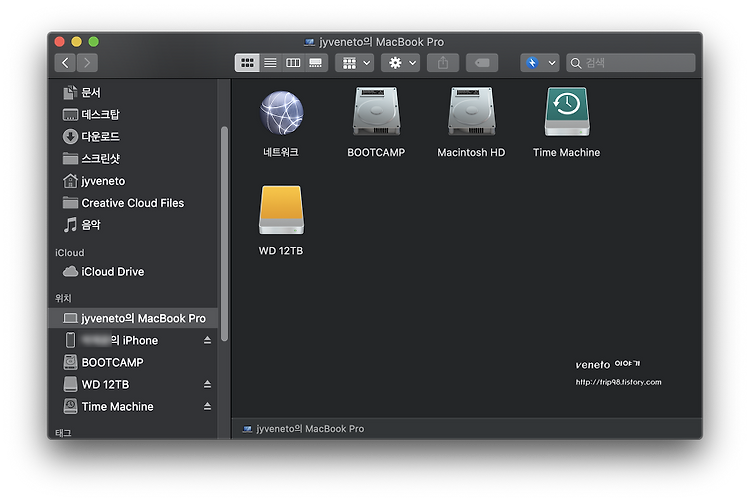Open the group-by arrangement dropdown
Viewport: 750px width, 502px height.
pos(354,63)
